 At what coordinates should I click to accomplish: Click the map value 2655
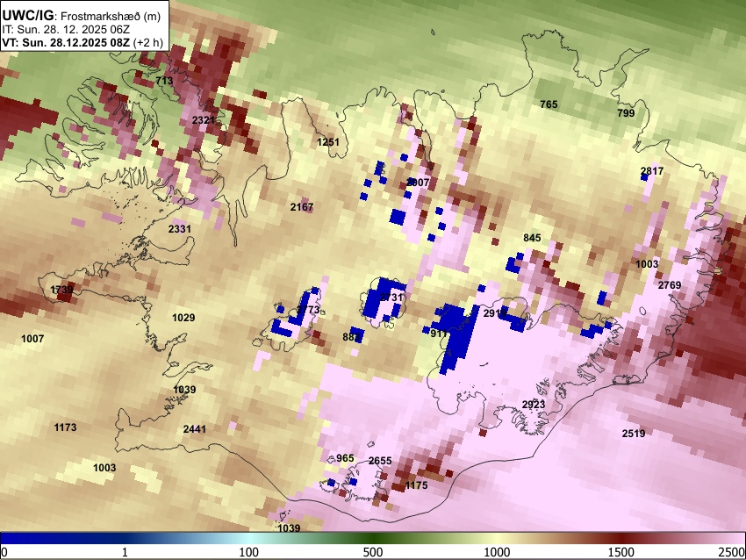[x=380, y=461]
